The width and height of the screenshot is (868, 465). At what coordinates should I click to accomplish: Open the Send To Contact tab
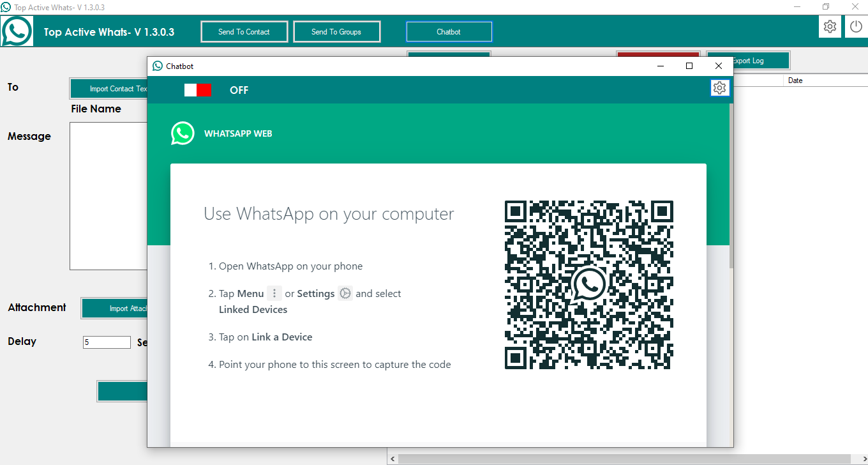[244, 32]
